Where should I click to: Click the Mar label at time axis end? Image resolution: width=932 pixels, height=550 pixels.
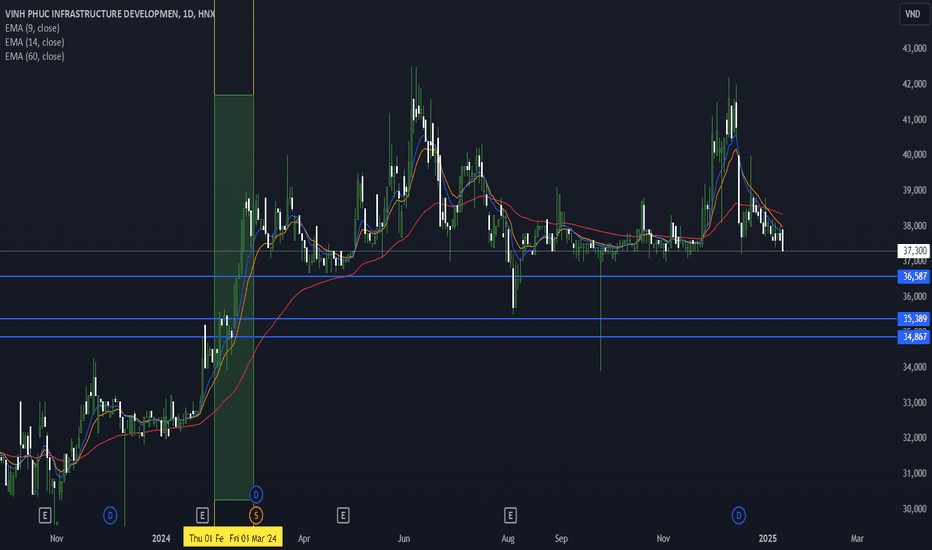[857, 539]
